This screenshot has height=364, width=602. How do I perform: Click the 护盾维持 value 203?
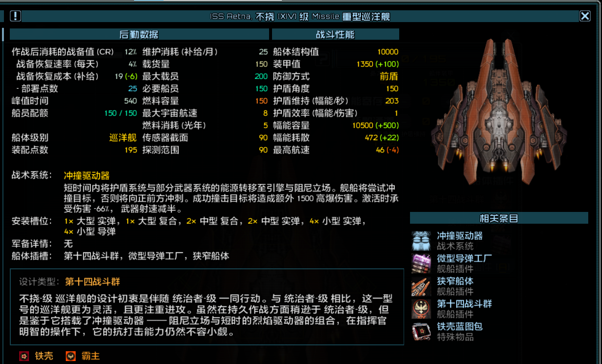coord(392,101)
